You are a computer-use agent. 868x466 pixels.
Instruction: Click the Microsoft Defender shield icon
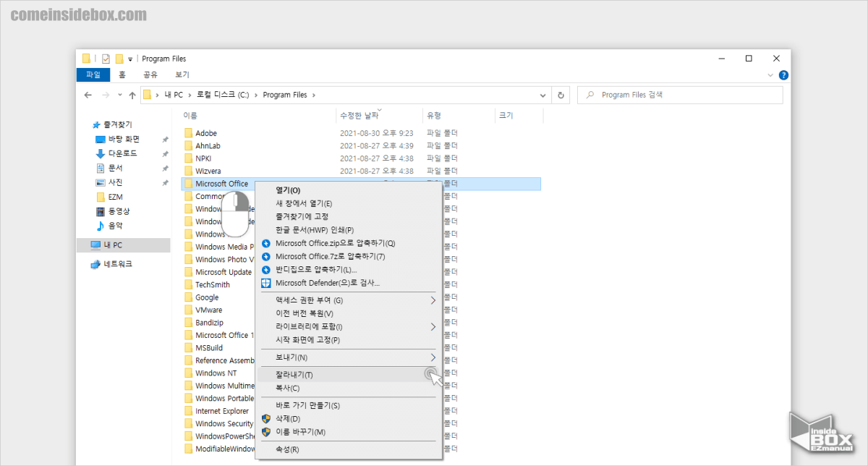pos(265,283)
